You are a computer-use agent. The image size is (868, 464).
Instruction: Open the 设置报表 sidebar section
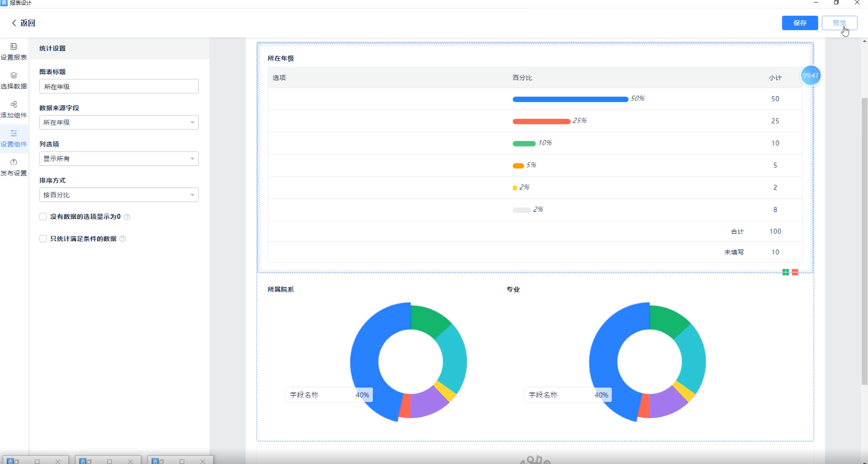click(13, 51)
